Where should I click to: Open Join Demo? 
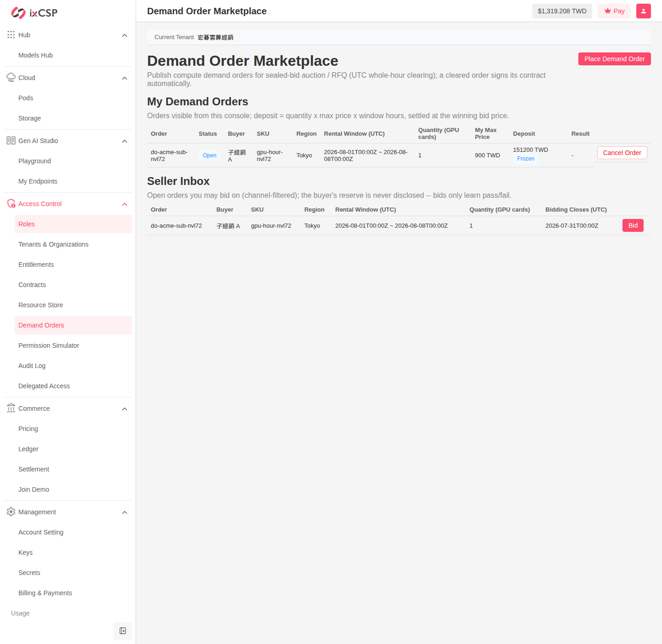[73, 489]
